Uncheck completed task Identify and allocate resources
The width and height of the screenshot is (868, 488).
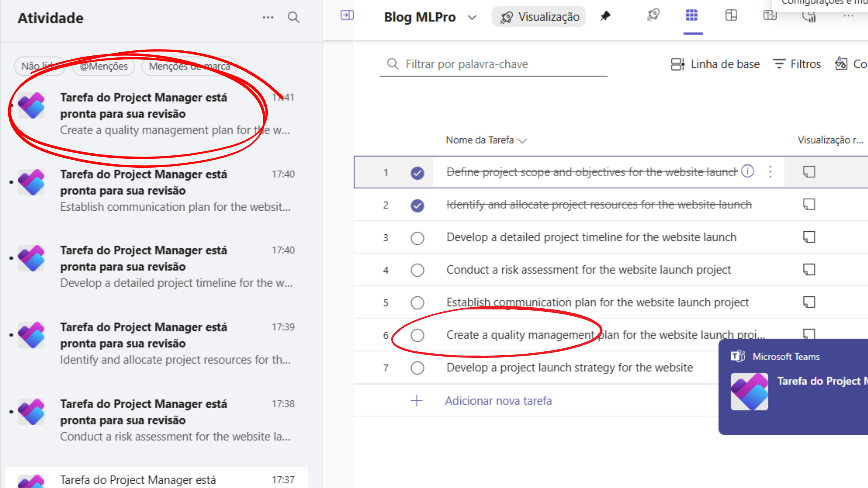[417, 205]
